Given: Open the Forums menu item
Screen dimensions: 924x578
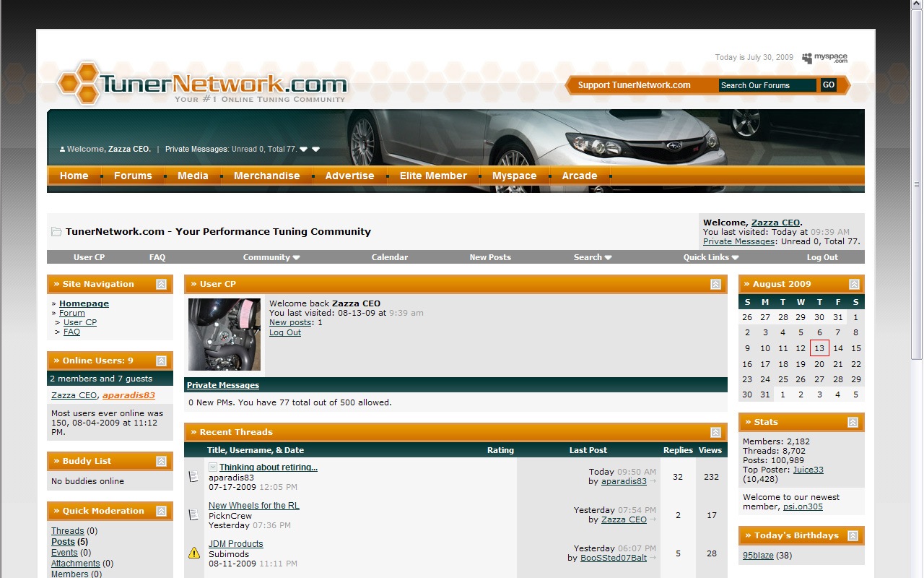Looking at the screenshot, I should click(x=133, y=176).
